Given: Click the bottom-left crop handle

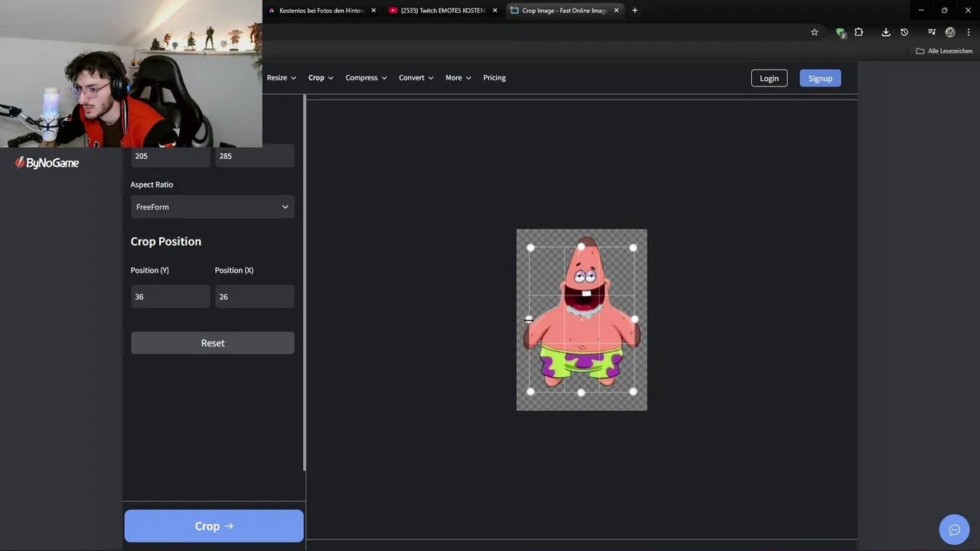Looking at the screenshot, I should point(531,392).
